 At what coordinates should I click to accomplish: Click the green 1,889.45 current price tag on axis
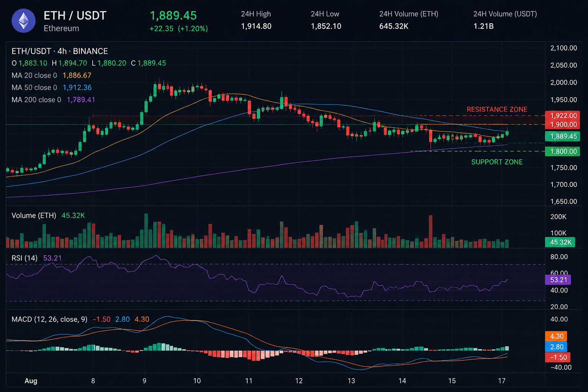pos(563,136)
